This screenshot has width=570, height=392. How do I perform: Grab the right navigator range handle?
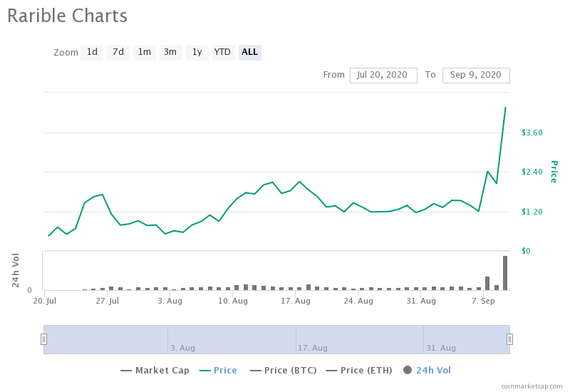coord(509,339)
